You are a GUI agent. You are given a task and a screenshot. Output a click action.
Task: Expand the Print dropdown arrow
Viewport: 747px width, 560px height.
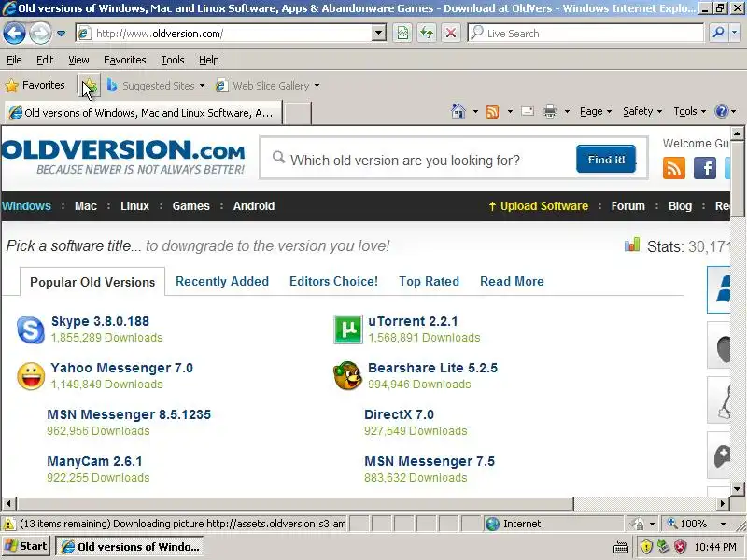[567, 112]
